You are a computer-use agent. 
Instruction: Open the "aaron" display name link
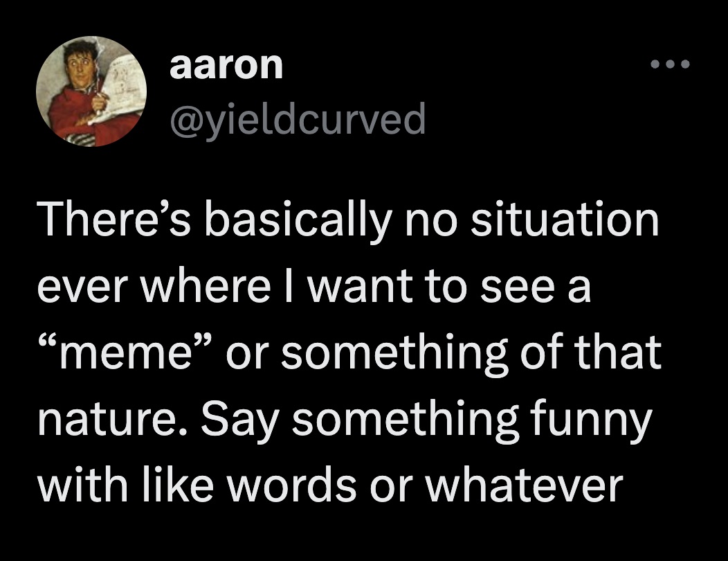pos(226,66)
